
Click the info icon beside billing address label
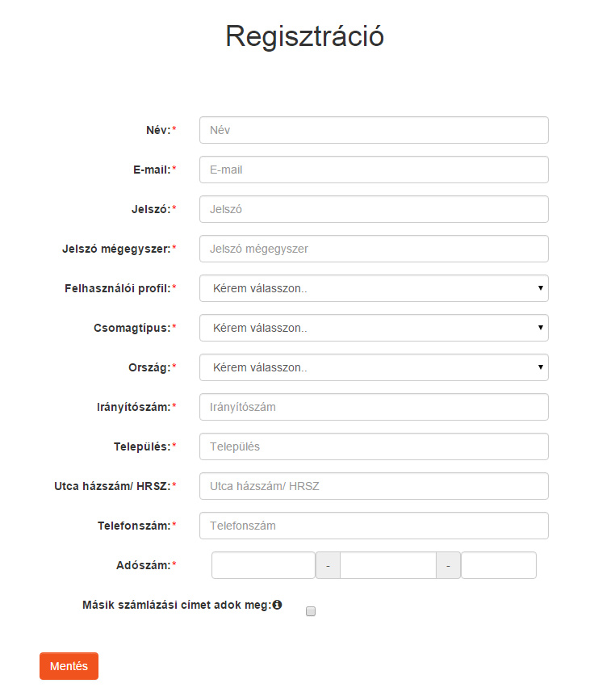tap(277, 605)
